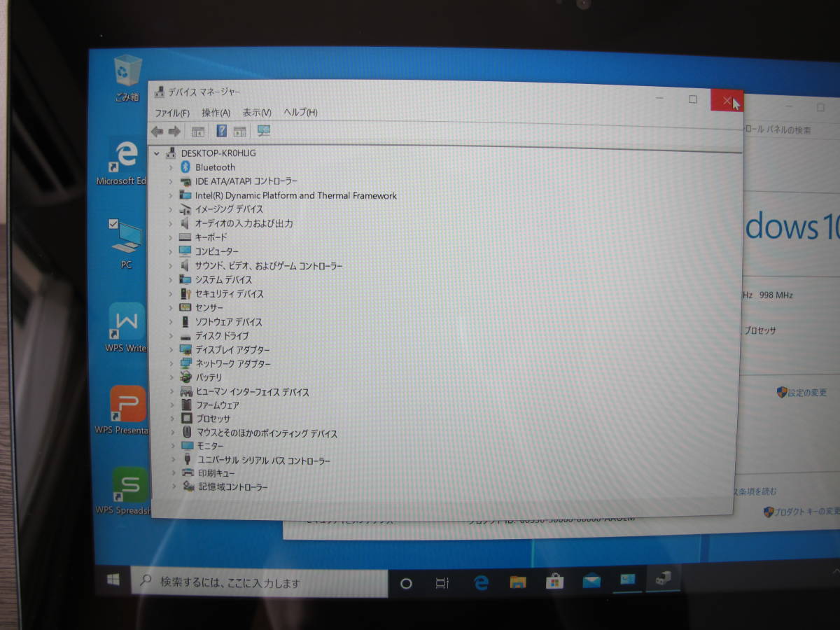840x630 pixels.
Task: Expand the ディスプレイ アダプター category
Action: (171, 349)
